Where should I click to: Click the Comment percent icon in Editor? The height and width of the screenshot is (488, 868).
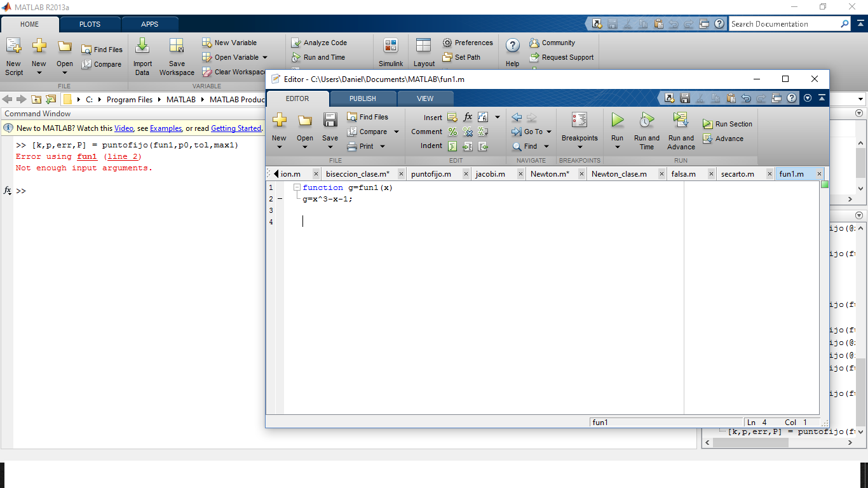[452, 132]
